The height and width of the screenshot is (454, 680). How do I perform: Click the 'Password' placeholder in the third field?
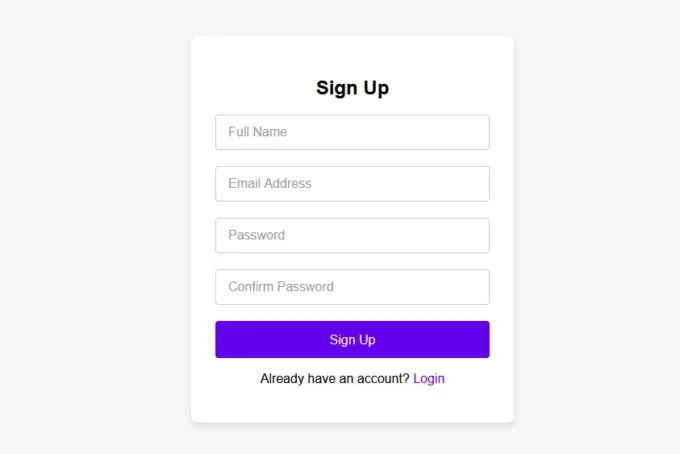pyautogui.click(x=257, y=235)
